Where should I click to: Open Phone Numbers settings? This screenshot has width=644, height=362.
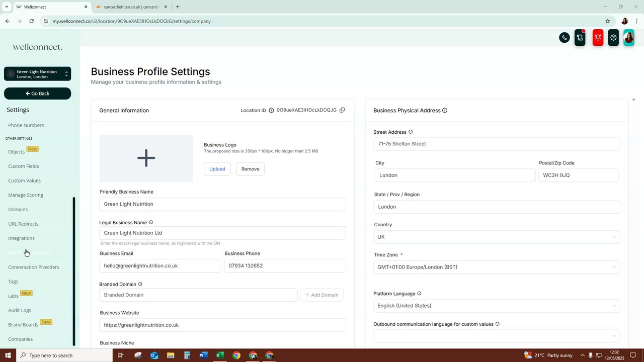[26, 125]
